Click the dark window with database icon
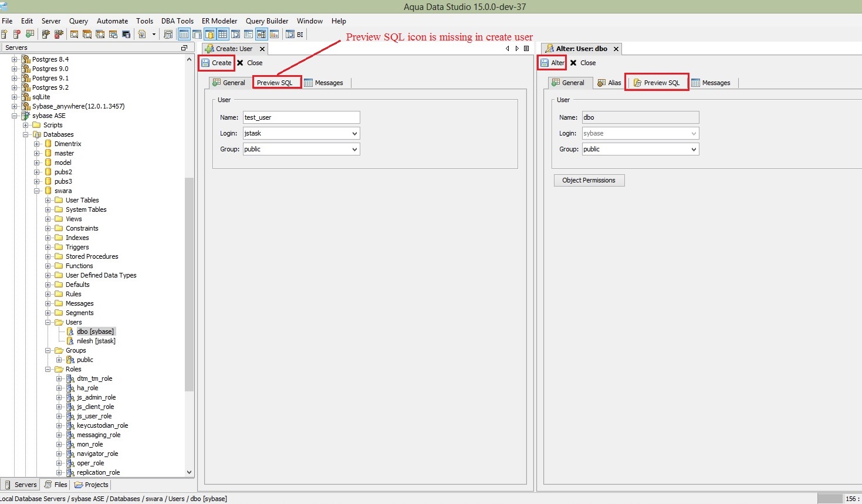This screenshot has height=504, width=862. [126, 35]
